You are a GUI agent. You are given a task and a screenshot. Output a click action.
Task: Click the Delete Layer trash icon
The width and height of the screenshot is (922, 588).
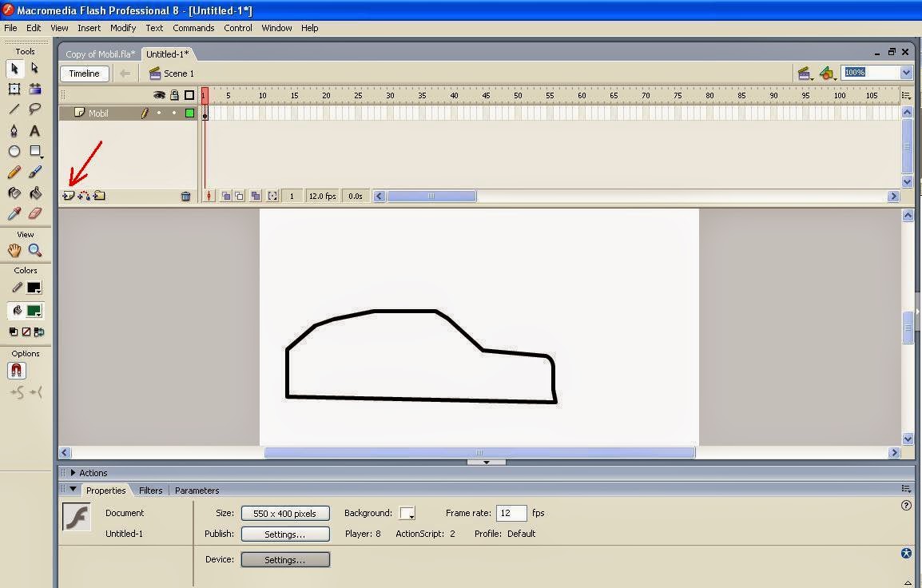(x=186, y=197)
